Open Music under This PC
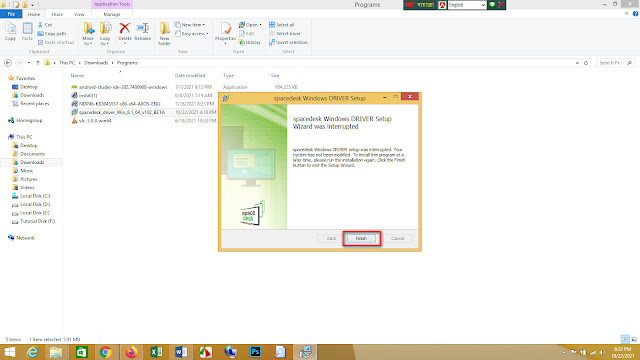This screenshot has width=640, height=360. [27, 171]
